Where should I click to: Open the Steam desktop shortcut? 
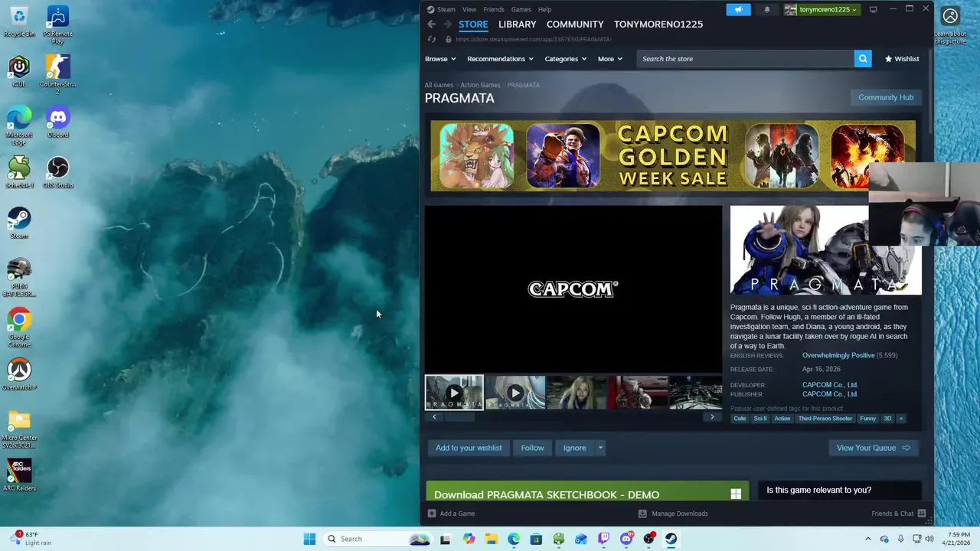[19, 223]
